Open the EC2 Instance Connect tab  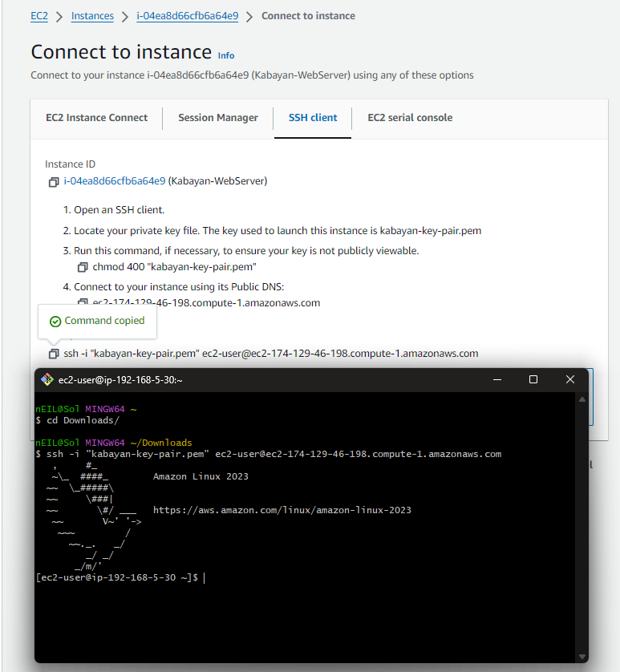coord(96,117)
